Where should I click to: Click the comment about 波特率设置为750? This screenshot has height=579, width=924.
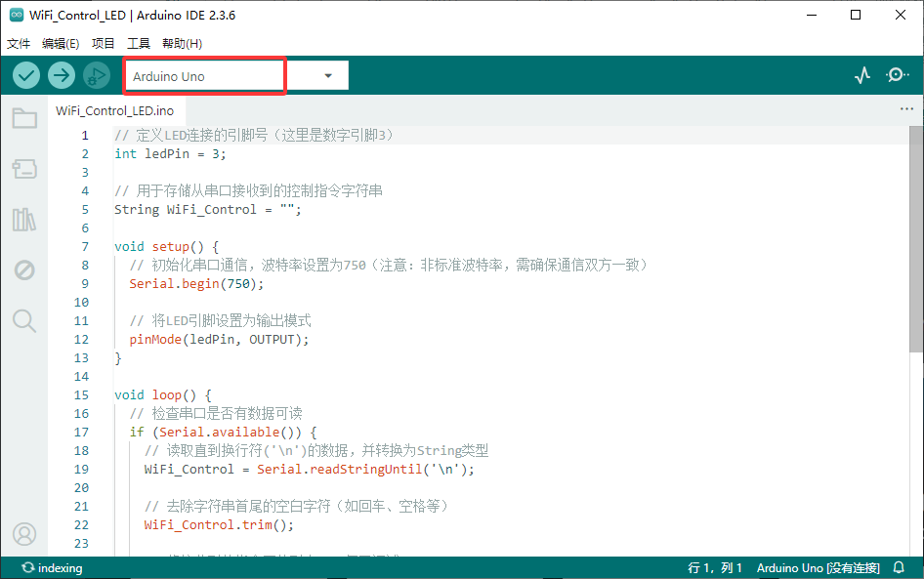390,265
